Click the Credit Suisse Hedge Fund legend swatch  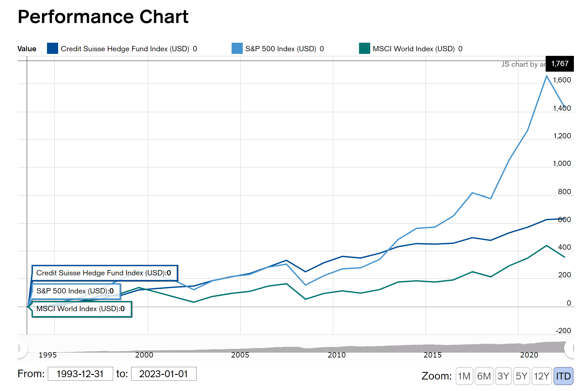53,48
